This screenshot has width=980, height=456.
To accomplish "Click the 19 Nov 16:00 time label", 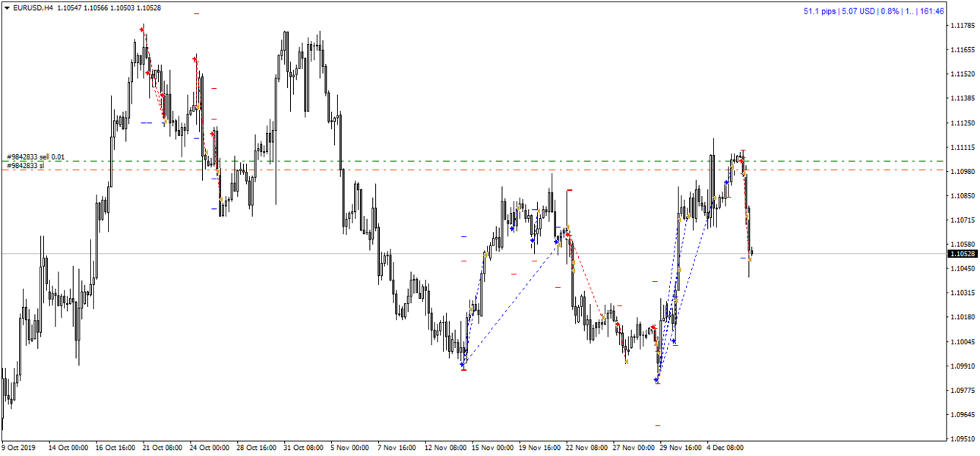I will [x=539, y=448].
